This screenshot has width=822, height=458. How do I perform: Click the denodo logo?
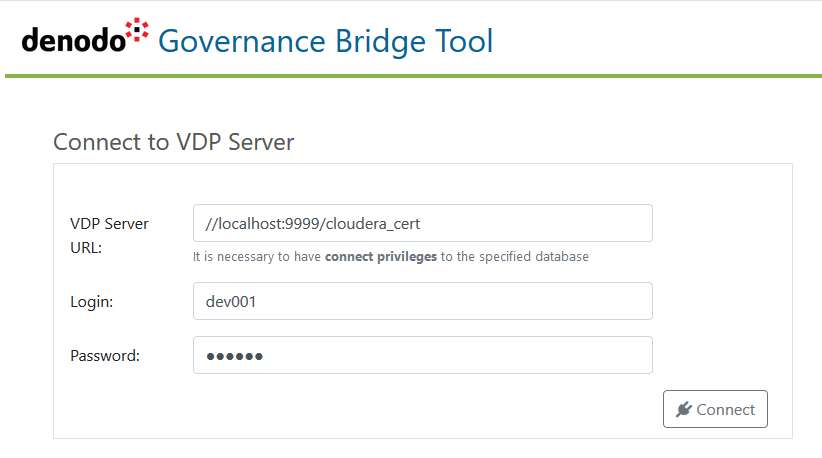pyautogui.click(x=85, y=37)
